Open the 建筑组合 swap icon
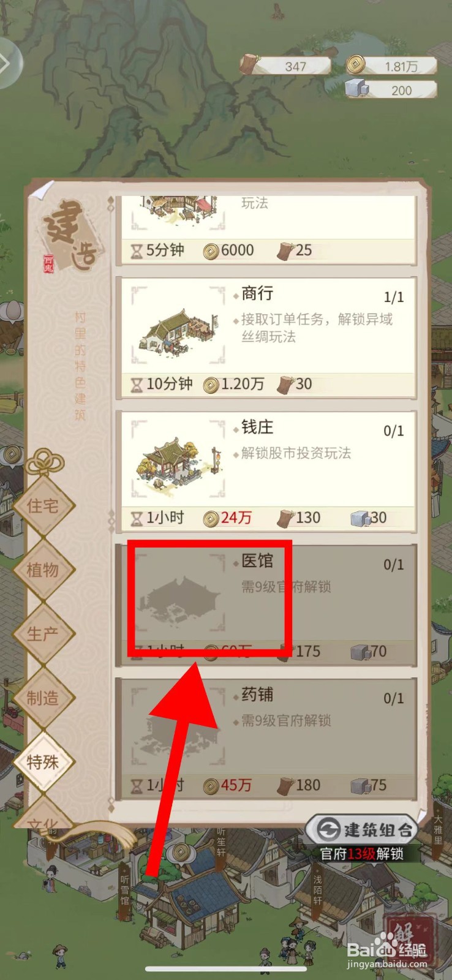Viewport: 452px width, 980px height. click(x=328, y=829)
